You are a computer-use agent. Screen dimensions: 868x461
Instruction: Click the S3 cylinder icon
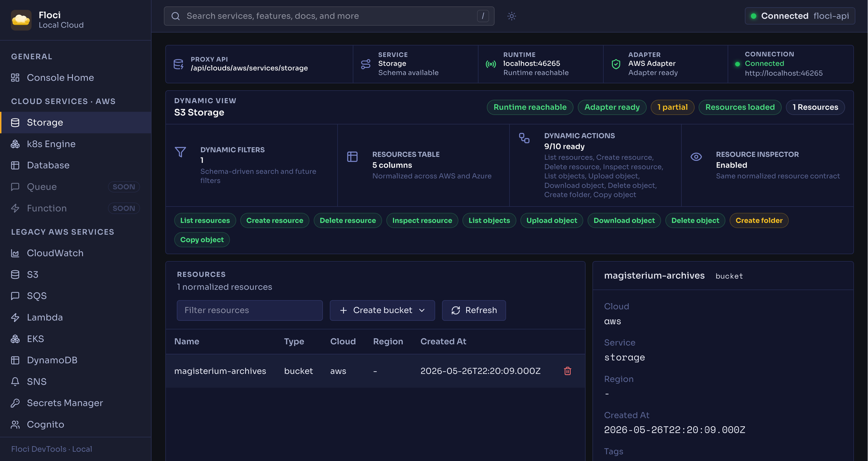15,274
